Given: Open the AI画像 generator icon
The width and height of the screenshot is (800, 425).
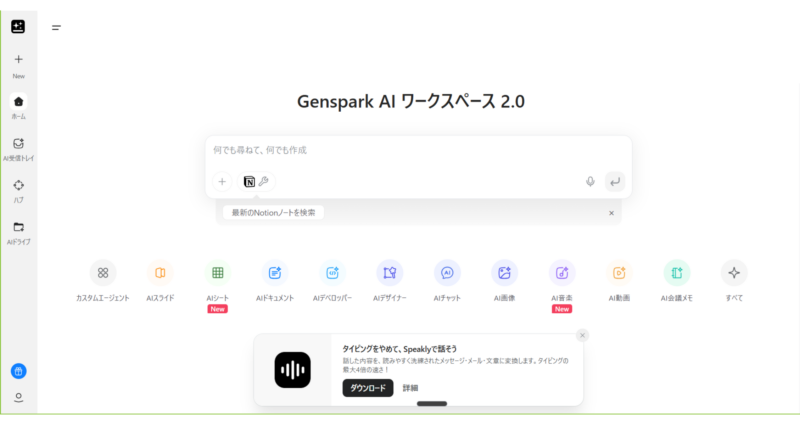Looking at the screenshot, I should click(505, 273).
